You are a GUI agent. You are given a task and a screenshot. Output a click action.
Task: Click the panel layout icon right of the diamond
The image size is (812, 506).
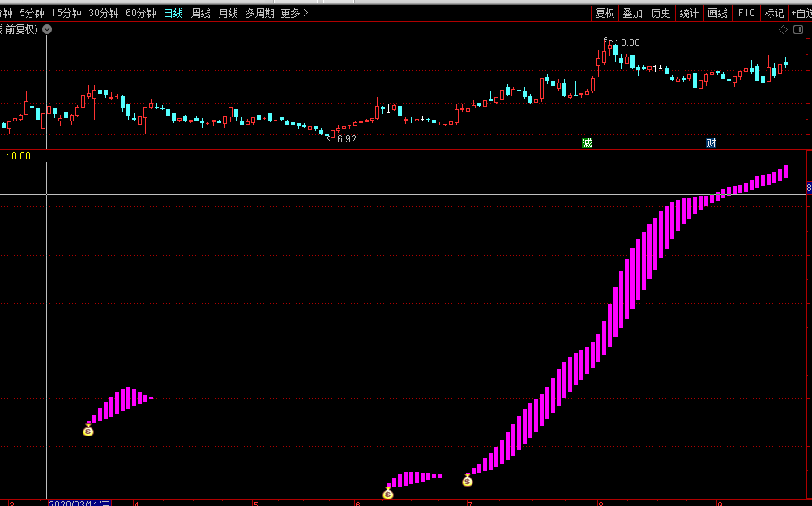click(x=797, y=30)
